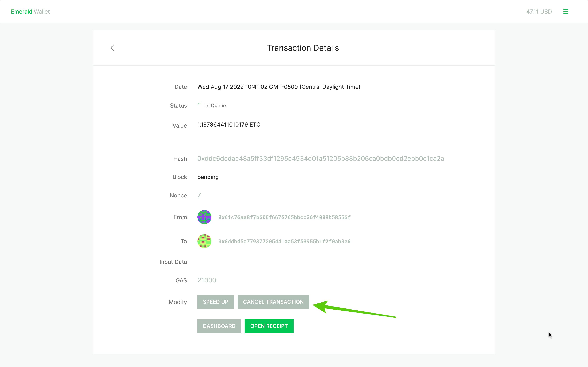
Task: Select the In Queue status indicator
Action: [x=211, y=105]
